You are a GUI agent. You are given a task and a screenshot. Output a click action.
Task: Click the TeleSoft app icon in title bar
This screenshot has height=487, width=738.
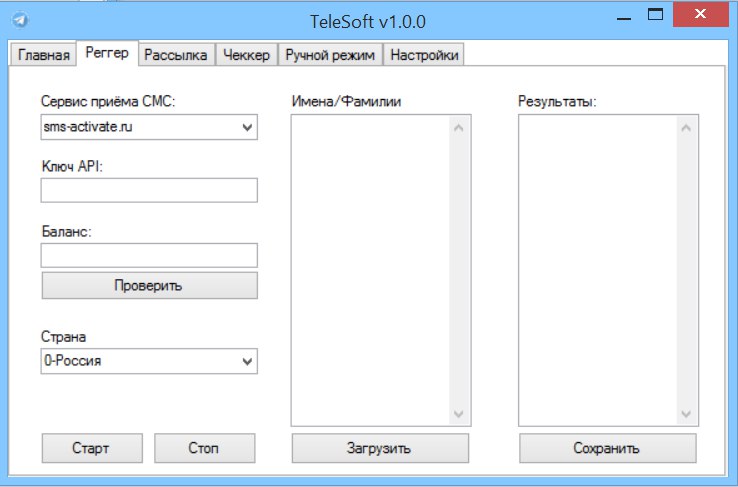click(20, 20)
